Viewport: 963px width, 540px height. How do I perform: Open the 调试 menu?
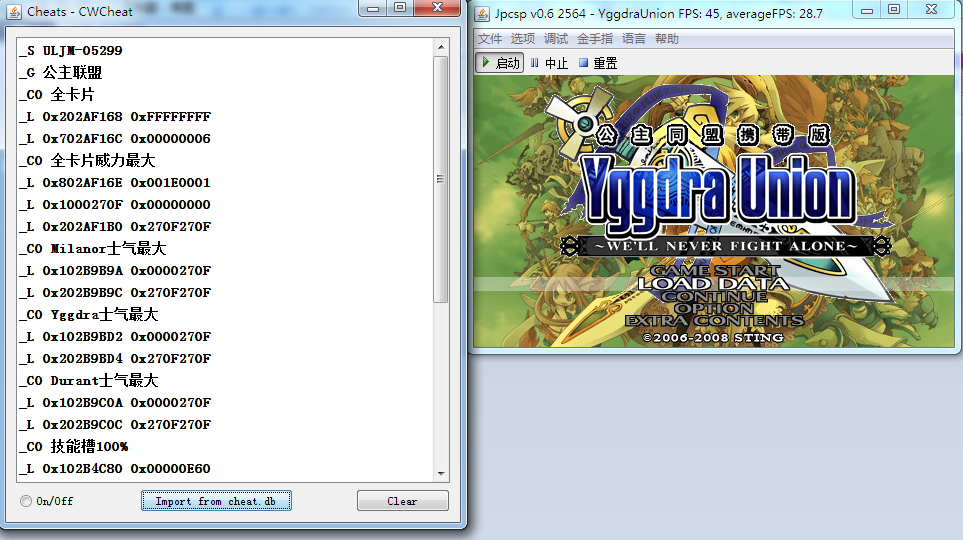(x=556, y=39)
